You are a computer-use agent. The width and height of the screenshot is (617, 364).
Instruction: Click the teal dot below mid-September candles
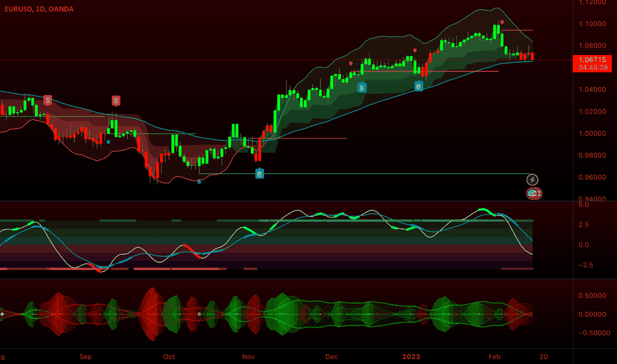(108, 142)
